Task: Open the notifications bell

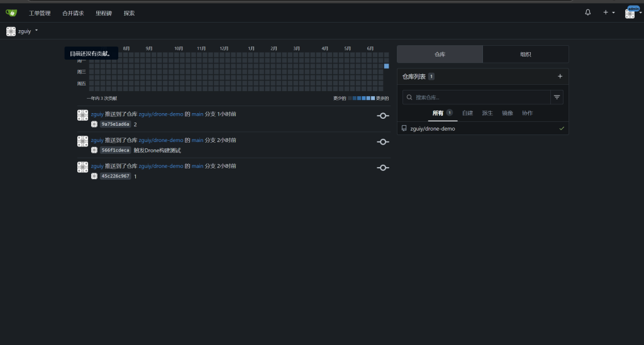Action: [x=588, y=13]
